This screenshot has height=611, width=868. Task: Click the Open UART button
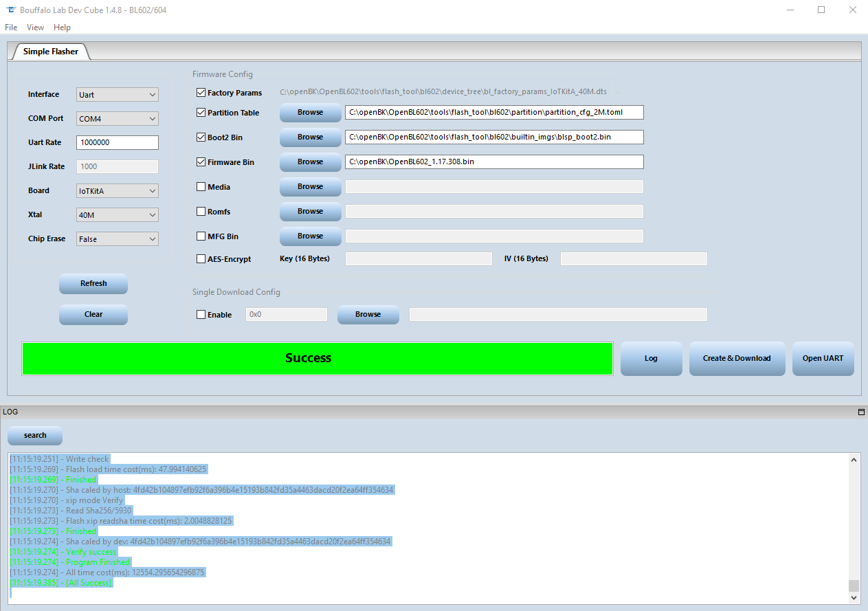point(823,358)
